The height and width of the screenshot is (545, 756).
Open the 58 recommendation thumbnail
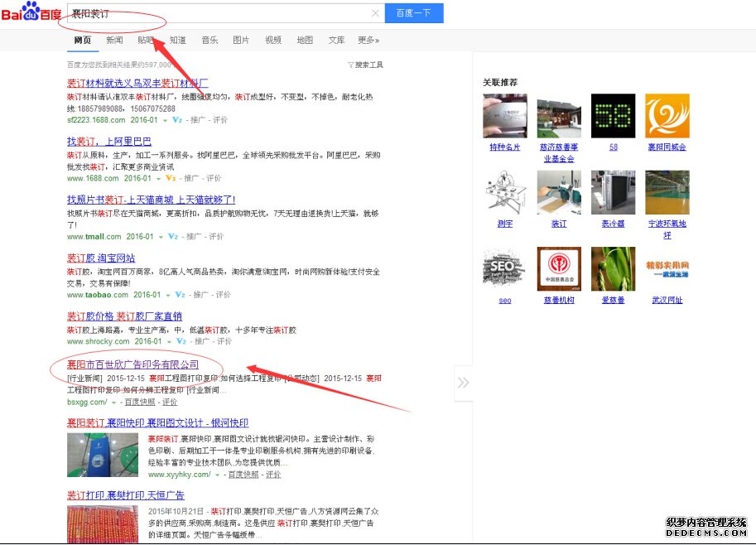614,116
